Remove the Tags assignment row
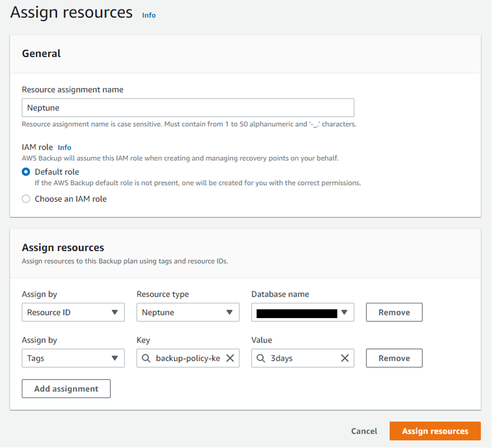The image size is (492, 448). pos(393,358)
